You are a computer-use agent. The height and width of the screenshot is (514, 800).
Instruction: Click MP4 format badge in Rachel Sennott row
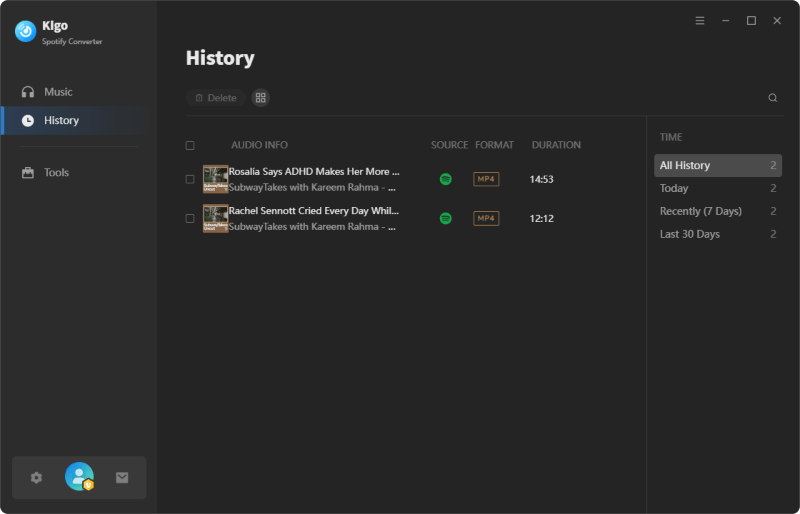[x=486, y=218]
